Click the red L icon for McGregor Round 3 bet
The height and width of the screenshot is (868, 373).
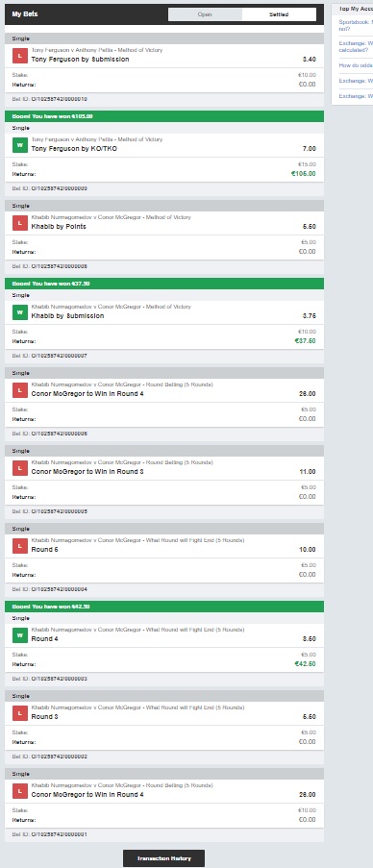click(20, 468)
